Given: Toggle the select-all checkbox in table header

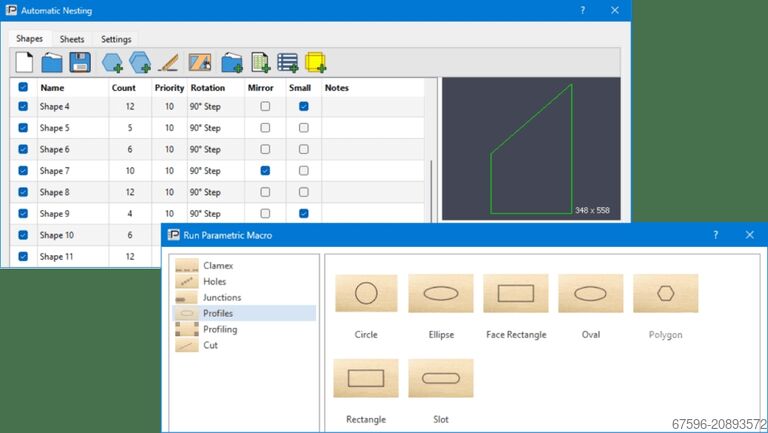Looking at the screenshot, I should 23,88.
